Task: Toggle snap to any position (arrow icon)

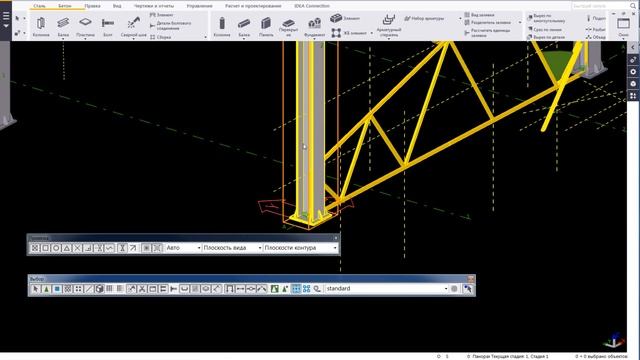Action: point(133,248)
